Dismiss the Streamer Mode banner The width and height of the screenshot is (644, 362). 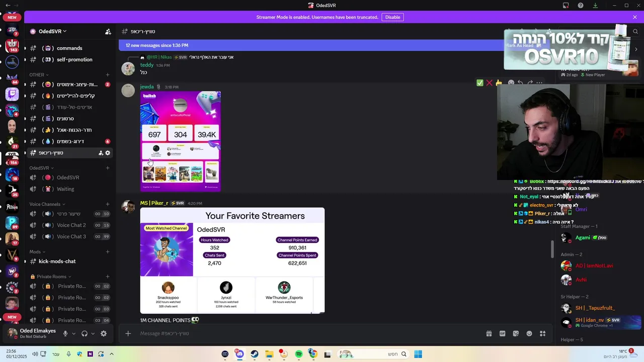[635, 17]
